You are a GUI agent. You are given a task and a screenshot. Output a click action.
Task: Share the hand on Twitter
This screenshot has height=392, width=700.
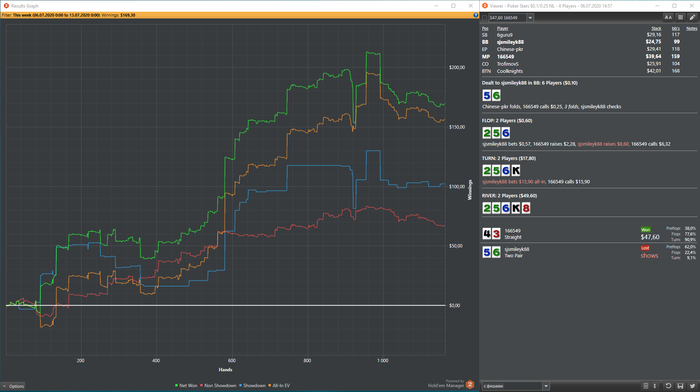(x=692, y=386)
